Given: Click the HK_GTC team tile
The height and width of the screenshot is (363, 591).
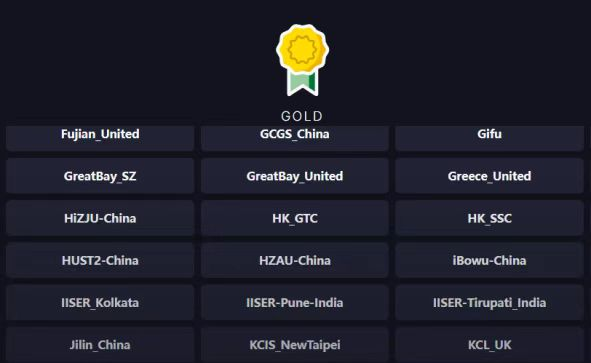Looking at the screenshot, I should pos(295,218).
